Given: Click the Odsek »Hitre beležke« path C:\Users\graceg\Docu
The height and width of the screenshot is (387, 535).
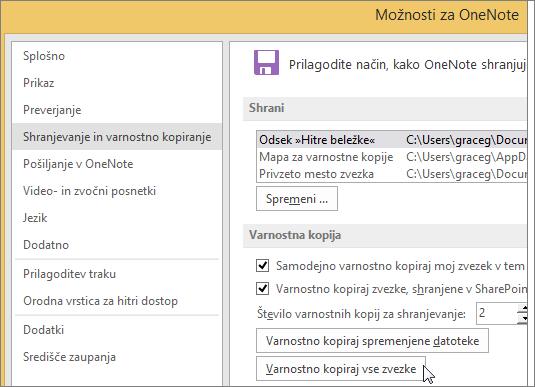Looking at the screenshot, I should 466,140.
